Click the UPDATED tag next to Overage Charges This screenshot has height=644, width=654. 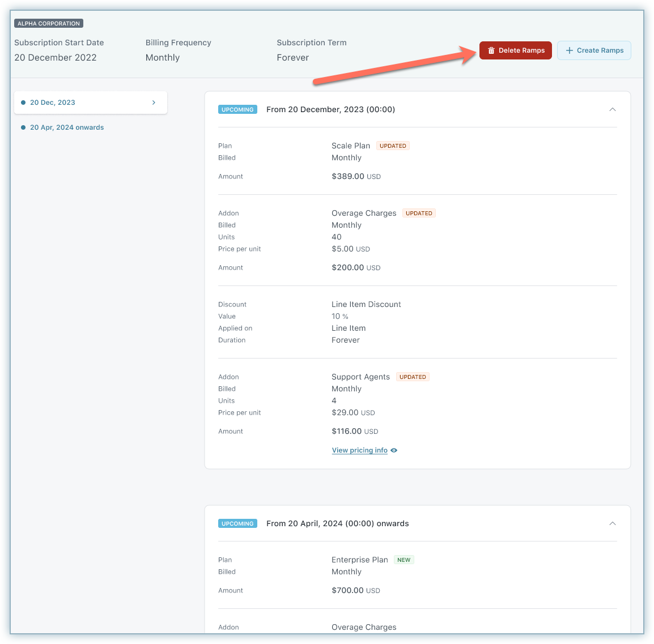click(x=419, y=213)
